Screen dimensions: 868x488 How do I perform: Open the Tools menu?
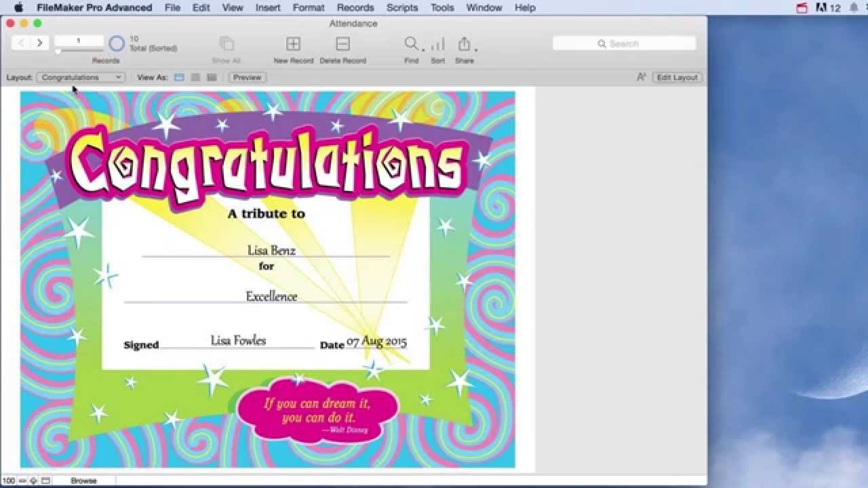tap(442, 7)
